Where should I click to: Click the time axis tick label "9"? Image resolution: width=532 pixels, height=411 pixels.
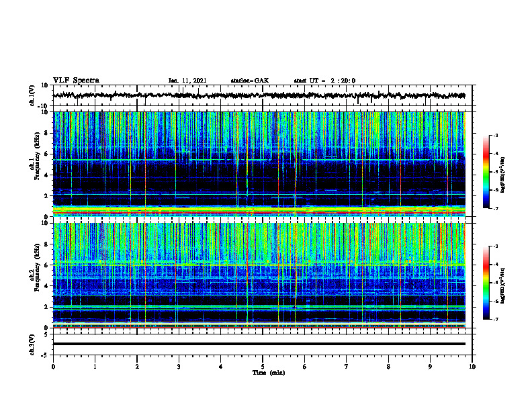(430, 367)
